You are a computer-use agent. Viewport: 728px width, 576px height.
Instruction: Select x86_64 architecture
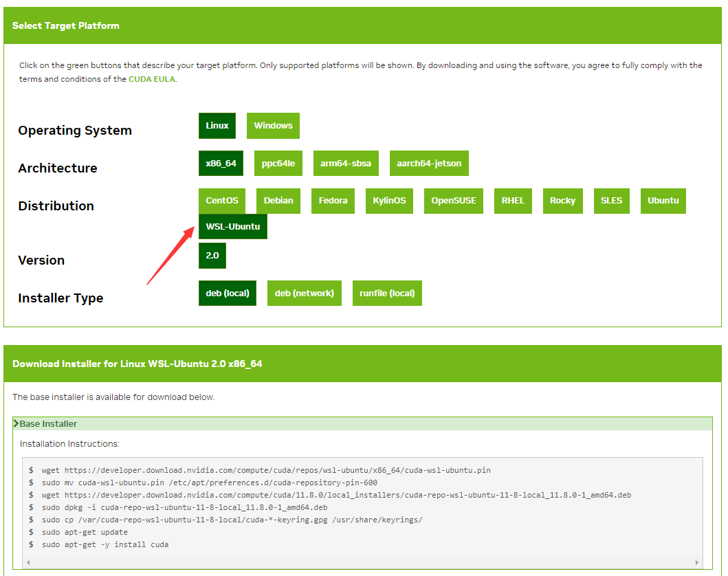pos(221,164)
